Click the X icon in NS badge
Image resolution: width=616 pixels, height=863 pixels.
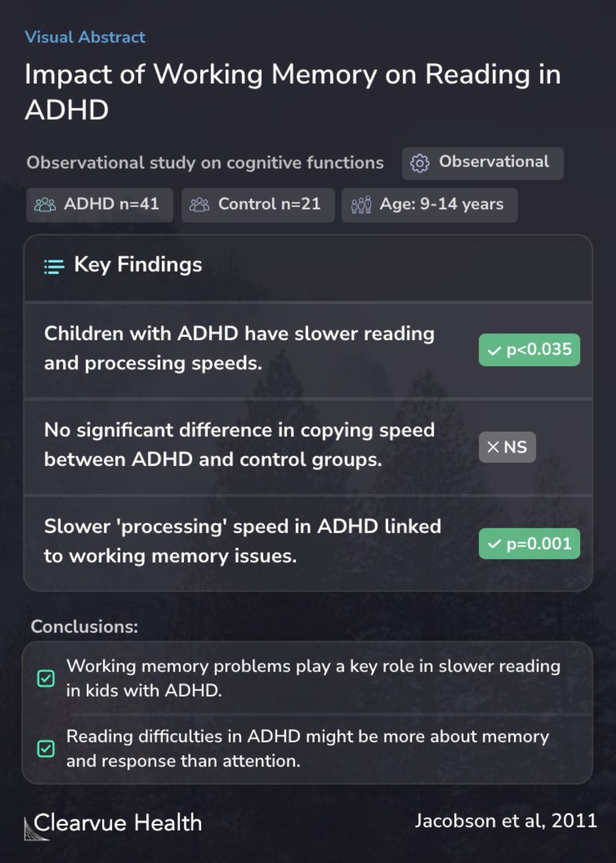(x=493, y=447)
